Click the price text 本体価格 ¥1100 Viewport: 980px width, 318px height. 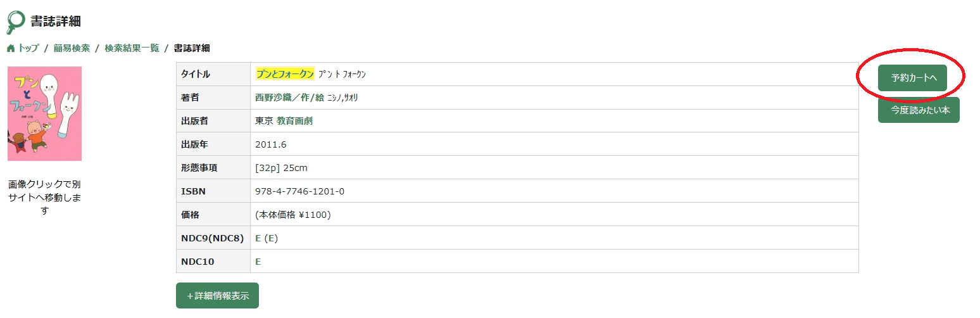click(x=293, y=215)
